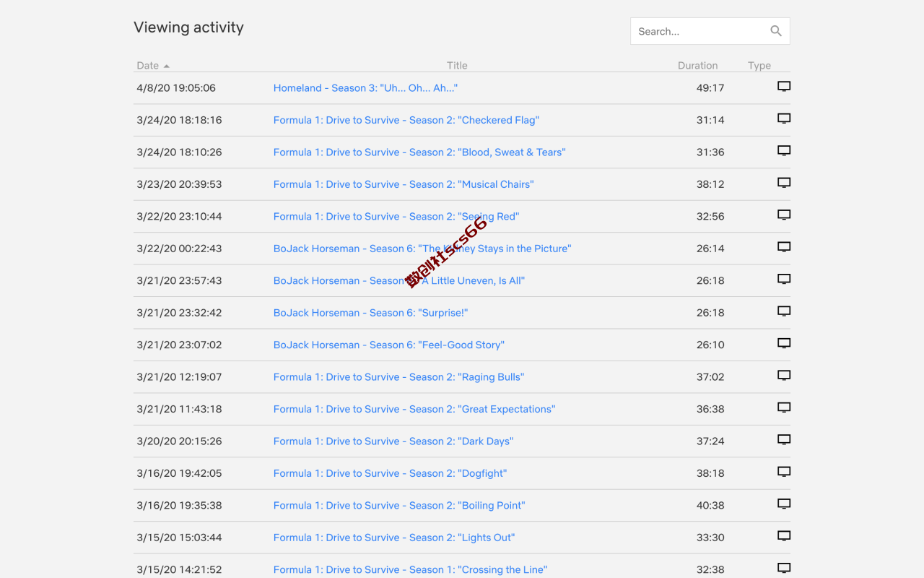Open "Dogfight" episode link
Viewport: 924px width, 578px height.
390,473
